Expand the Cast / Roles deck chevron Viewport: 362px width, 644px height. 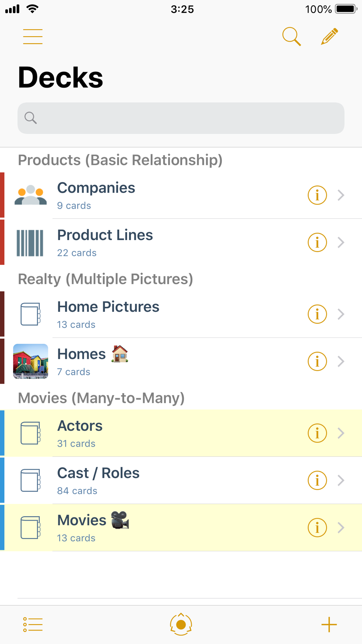[x=341, y=480]
